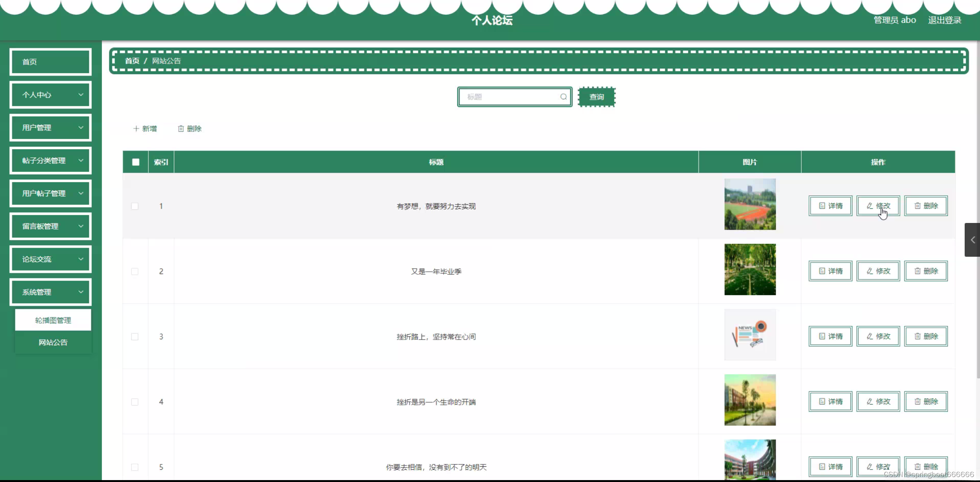Click the collapse arrow tab on the right edge
This screenshot has width=980, height=482.
[972, 240]
